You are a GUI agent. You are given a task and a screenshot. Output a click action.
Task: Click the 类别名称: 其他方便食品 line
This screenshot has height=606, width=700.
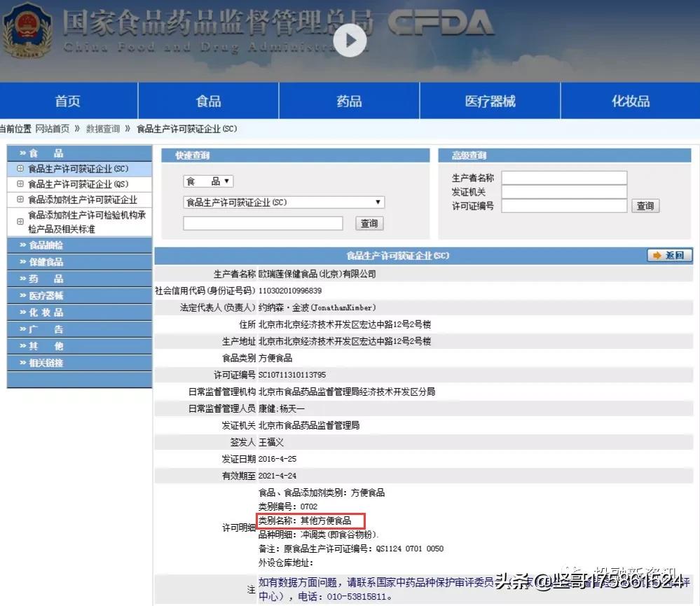tap(305, 521)
